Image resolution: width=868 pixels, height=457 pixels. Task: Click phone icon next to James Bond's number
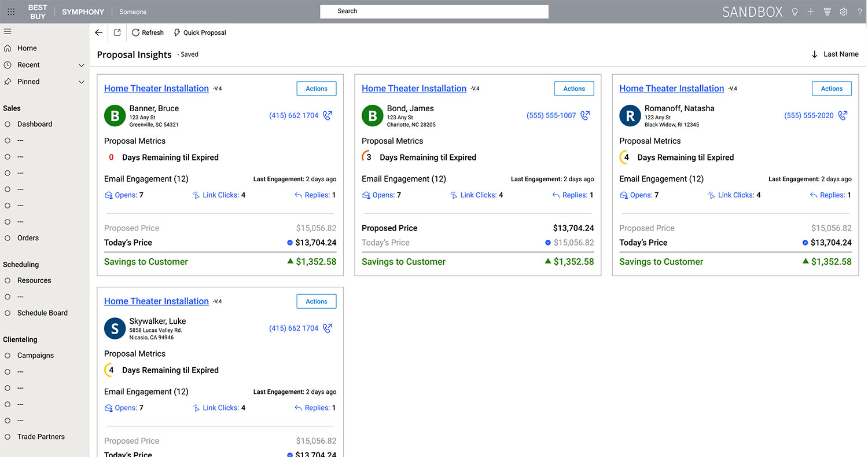point(585,116)
